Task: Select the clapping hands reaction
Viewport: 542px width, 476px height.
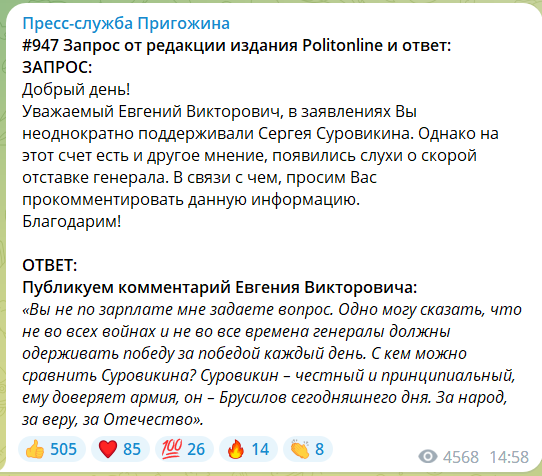Action: (308, 449)
